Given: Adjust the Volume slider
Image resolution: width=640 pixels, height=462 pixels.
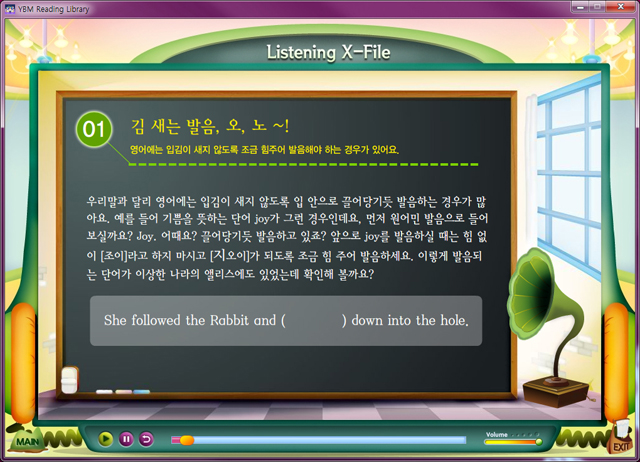Looking at the screenshot, I should [x=513, y=441].
